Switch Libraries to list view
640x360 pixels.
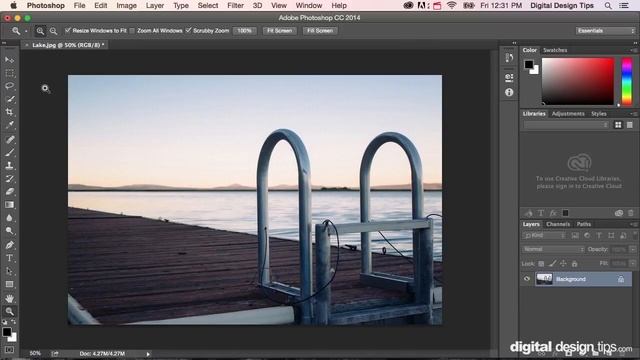click(x=630, y=125)
